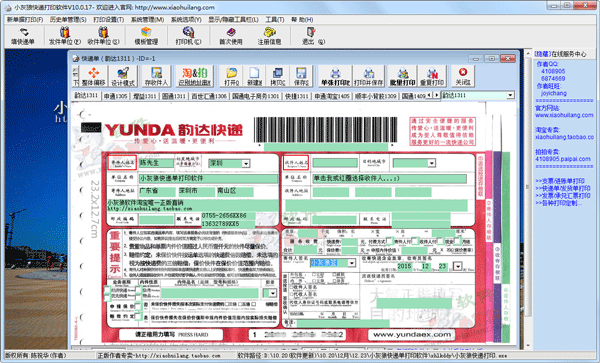Open 模板管理 template manager

[x=146, y=36]
